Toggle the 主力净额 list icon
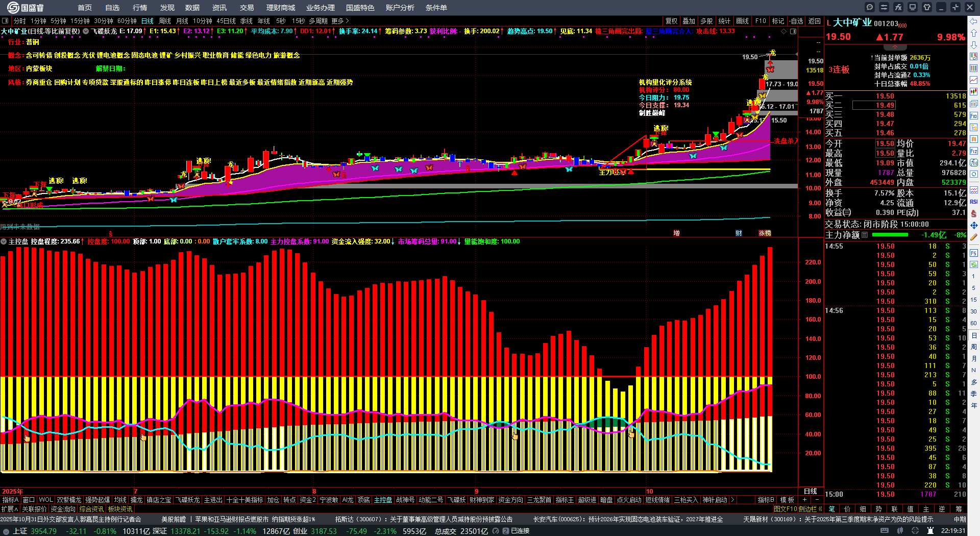Image resolution: width=980 pixels, height=536 pixels. 865,235
